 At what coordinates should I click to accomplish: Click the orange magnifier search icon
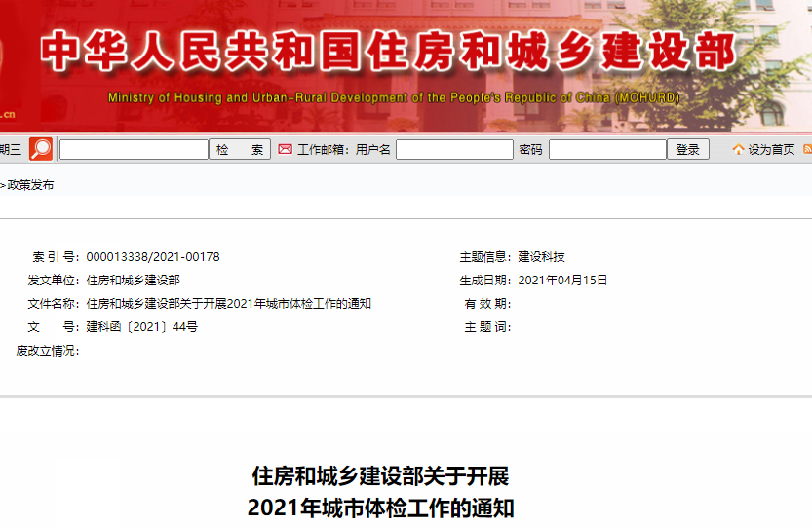point(41,149)
